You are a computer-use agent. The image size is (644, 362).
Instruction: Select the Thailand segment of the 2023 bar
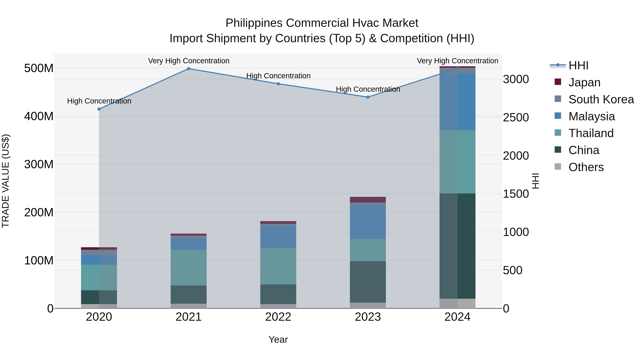pos(368,250)
